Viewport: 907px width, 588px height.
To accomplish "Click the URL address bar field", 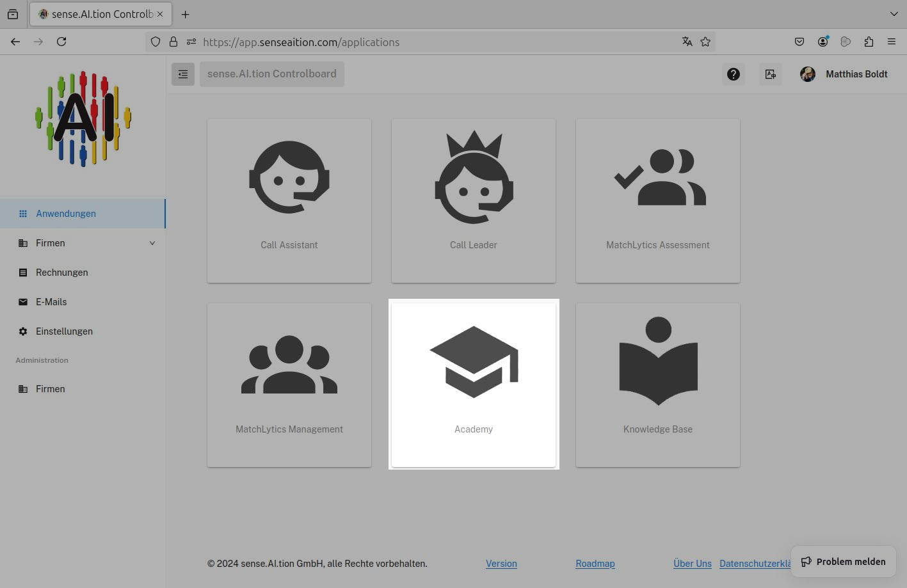I will (430, 42).
